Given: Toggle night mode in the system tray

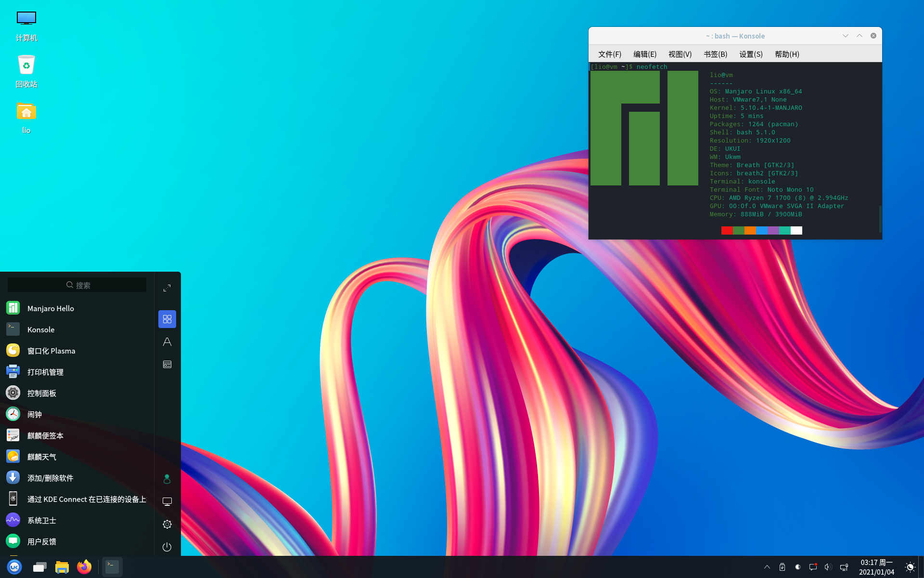Looking at the screenshot, I should click(x=910, y=567).
